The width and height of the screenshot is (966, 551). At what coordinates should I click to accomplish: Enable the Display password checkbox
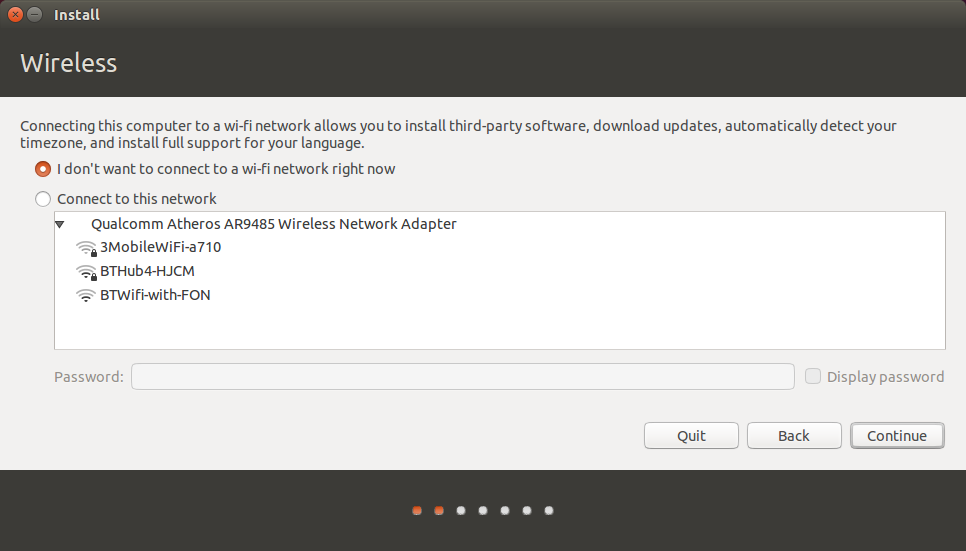click(813, 377)
